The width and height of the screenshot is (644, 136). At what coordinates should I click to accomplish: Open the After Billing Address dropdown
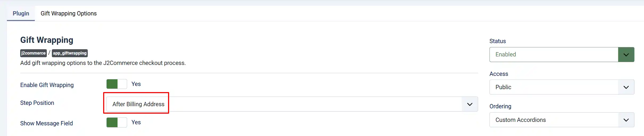(292, 104)
